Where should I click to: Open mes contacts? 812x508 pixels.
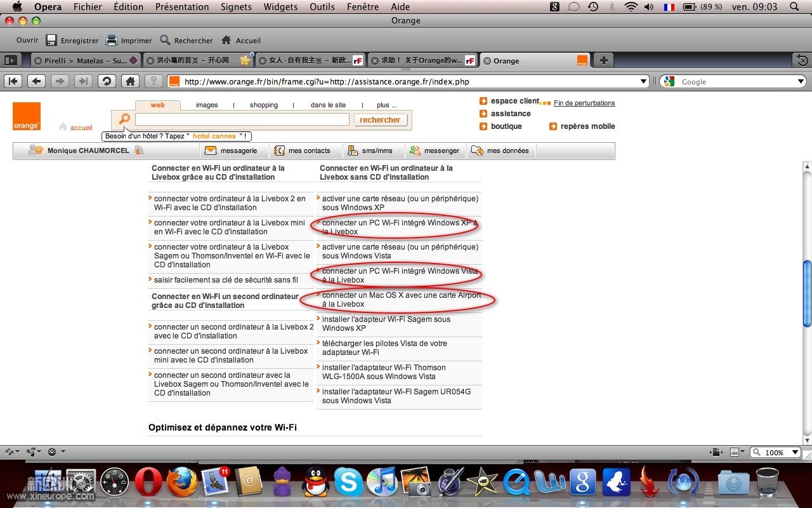pos(302,150)
